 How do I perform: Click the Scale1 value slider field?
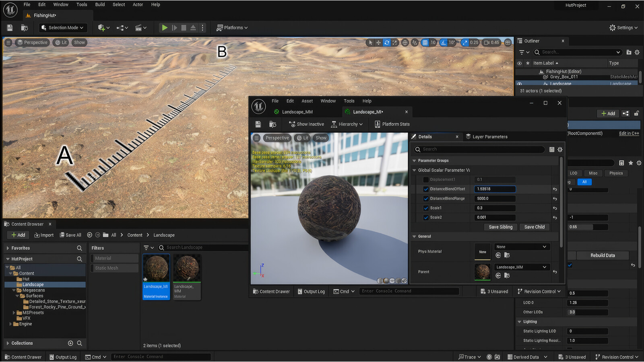click(x=494, y=208)
